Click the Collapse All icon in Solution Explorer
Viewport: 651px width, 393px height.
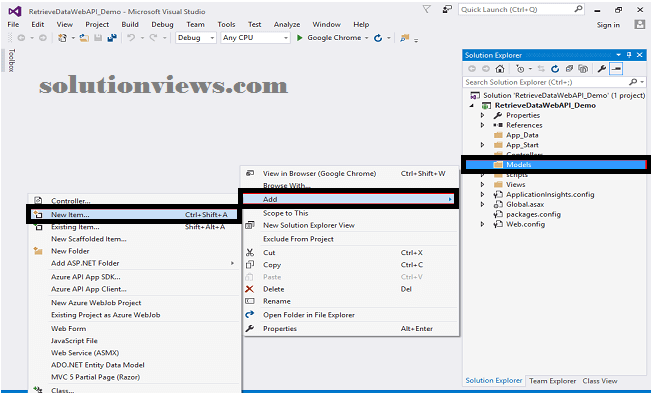(569, 69)
